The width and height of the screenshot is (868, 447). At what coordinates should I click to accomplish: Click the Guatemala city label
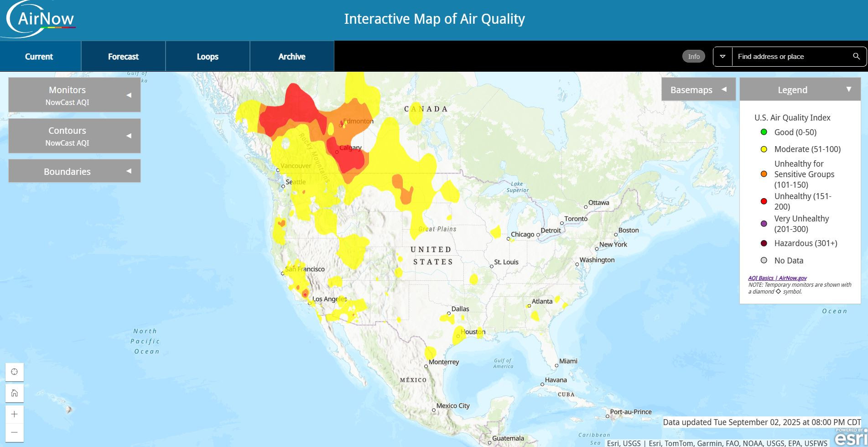(508, 438)
